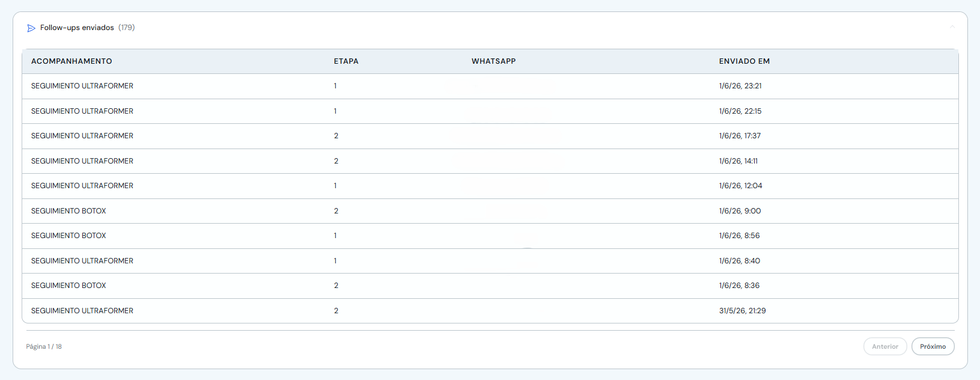Click the date 1/6/26, 9:00
This screenshot has height=380, width=980.
740,211
